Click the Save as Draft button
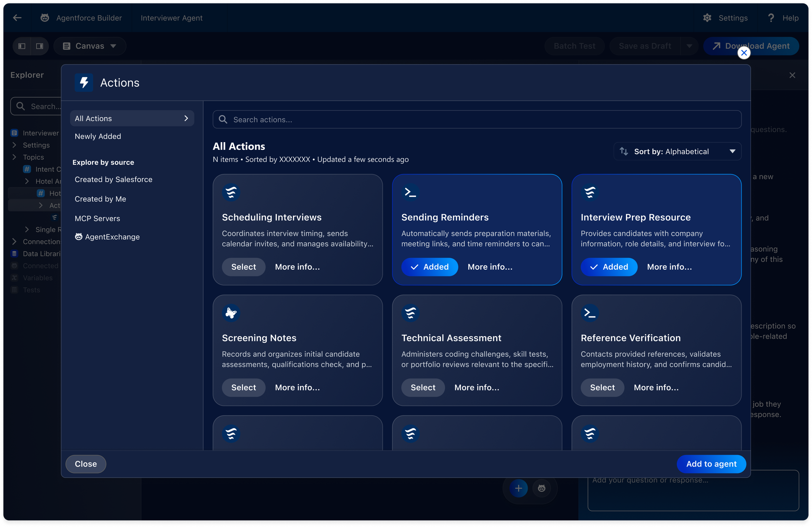The height and width of the screenshot is (527, 812). click(645, 46)
